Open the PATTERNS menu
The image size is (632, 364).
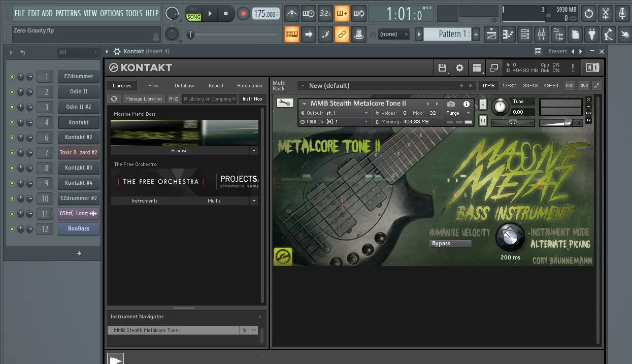point(69,13)
